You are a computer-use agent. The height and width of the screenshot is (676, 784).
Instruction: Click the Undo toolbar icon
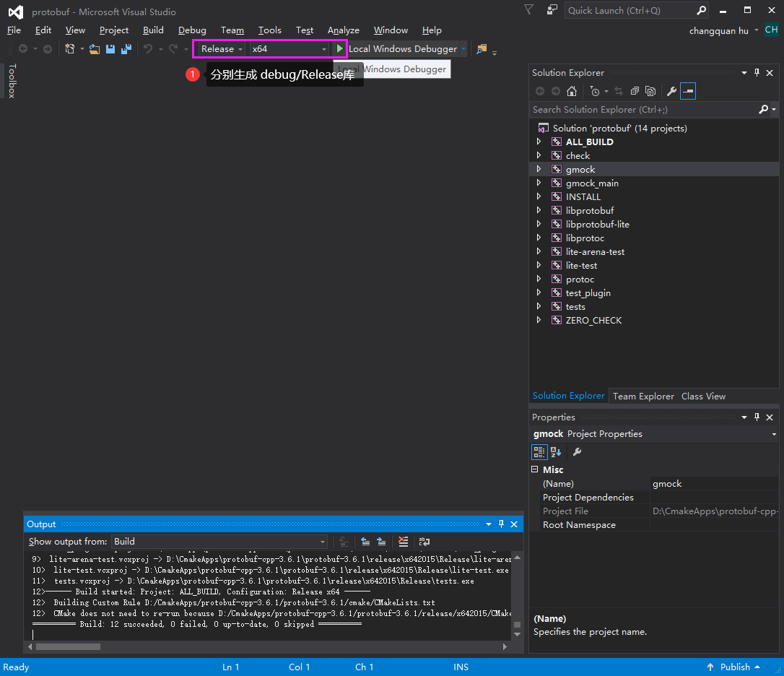(148, 48)
